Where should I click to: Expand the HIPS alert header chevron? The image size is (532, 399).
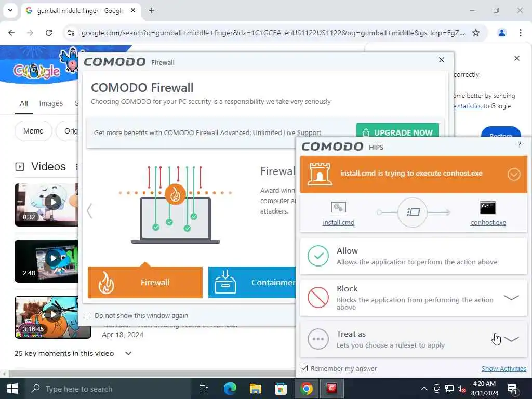(514, 175)
